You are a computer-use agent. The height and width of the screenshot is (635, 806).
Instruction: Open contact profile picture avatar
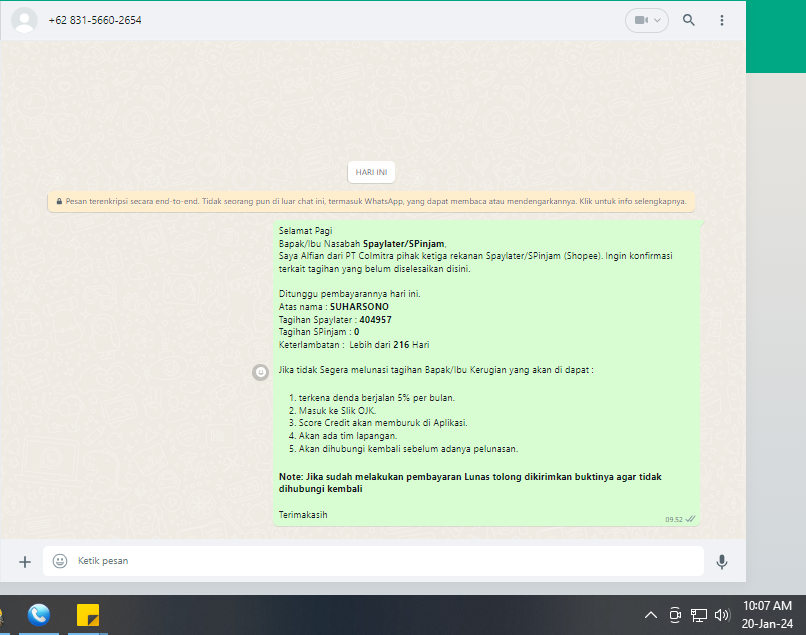pyautogui.click(x=24, y=20)
